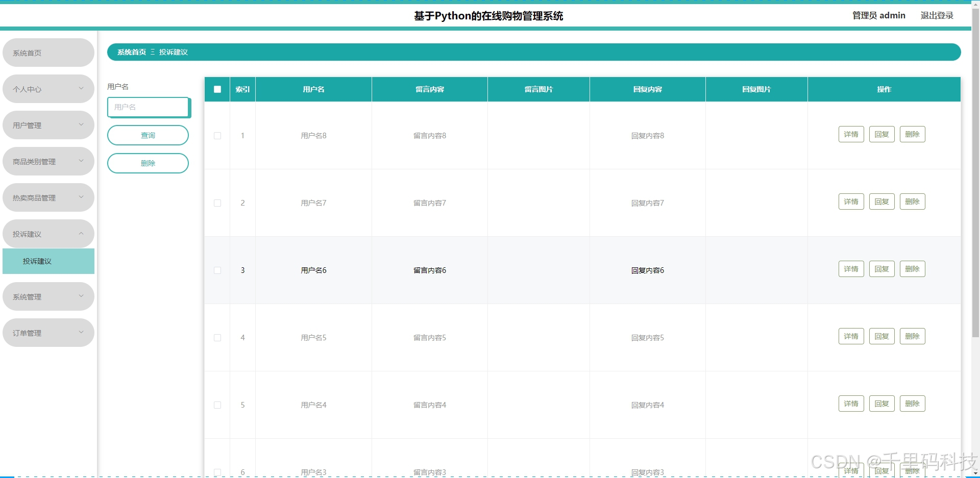Click 系统首页 in the breadcrumb
Screen dimensions: 980x478
[x=132, y=52]
